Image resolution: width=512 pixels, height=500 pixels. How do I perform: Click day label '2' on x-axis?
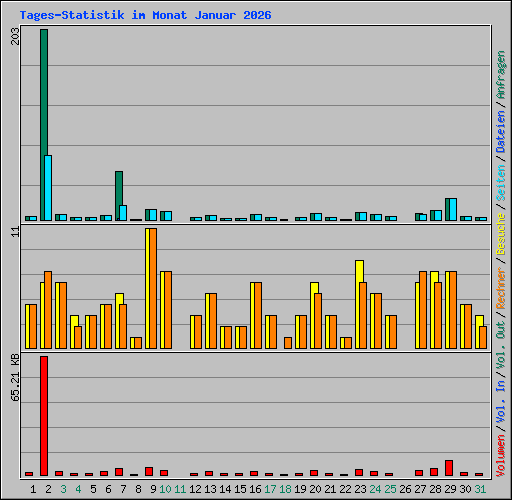[48, 489]
